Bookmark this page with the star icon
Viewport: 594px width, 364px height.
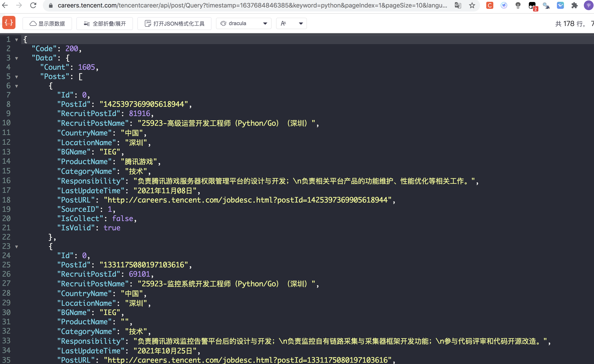(x=472, y=5)
